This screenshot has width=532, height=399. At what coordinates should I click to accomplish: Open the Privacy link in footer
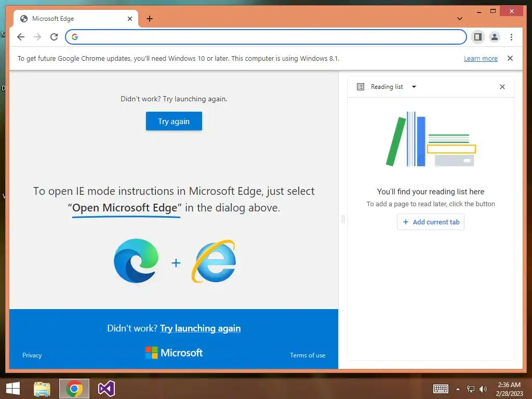click(x=32, y=355)
